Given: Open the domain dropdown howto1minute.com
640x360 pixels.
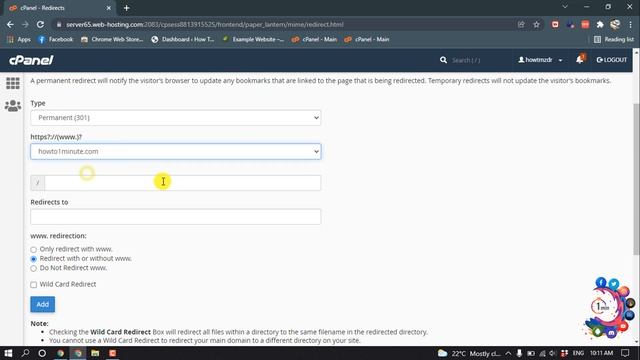Looking at the screenshot, I should 176,151.
